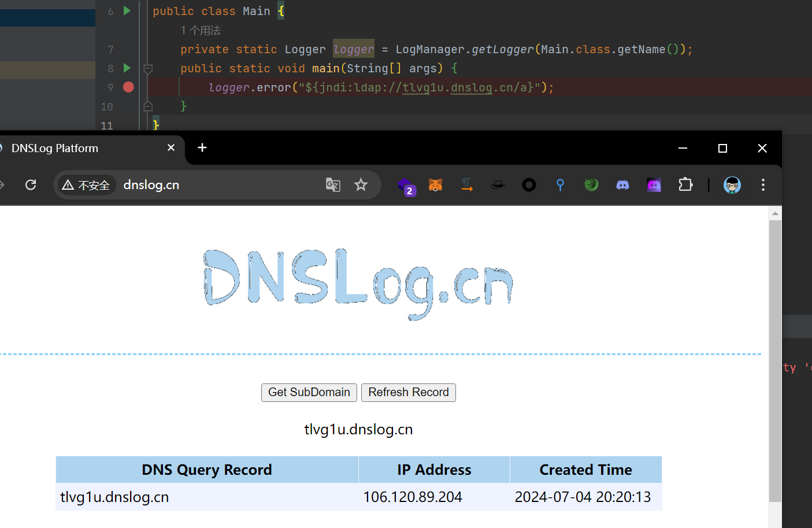Click the DNSLog.cn logo image
Viewport: 812px width, 528px height.
click(x=358, y=284)
